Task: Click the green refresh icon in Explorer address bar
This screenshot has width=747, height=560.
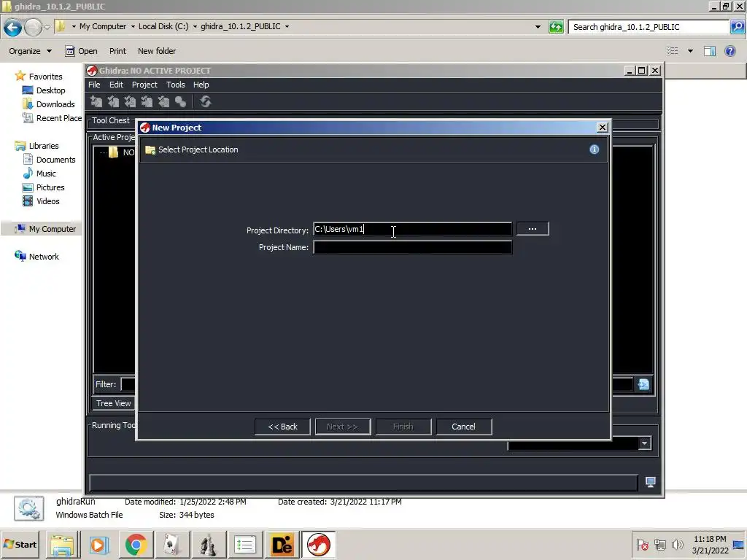Action: [556, 27]
